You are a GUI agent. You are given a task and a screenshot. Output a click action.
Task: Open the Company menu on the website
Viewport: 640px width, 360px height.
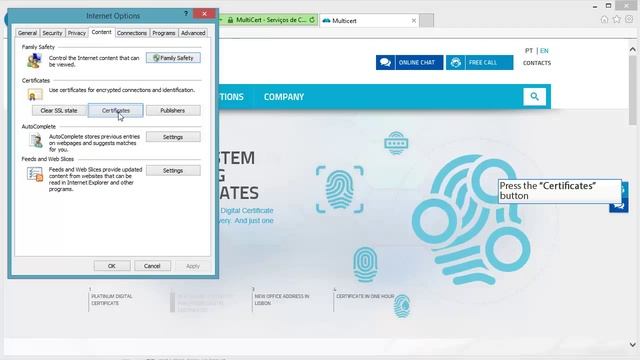[x=284, y=97]
